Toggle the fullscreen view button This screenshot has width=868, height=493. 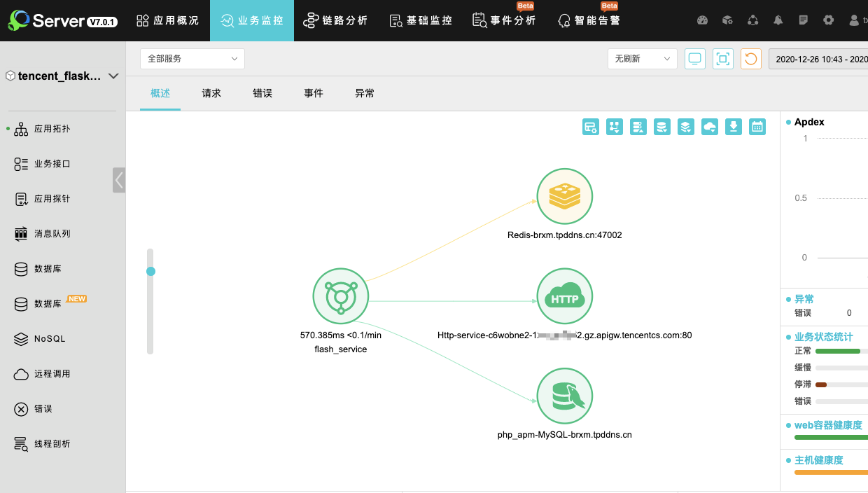pos(723,59)
